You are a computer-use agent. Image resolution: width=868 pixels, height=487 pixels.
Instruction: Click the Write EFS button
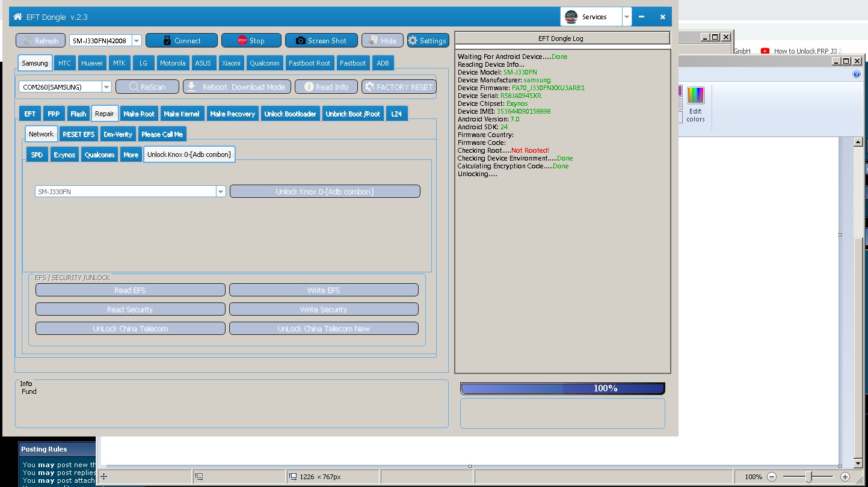[324, 290]
